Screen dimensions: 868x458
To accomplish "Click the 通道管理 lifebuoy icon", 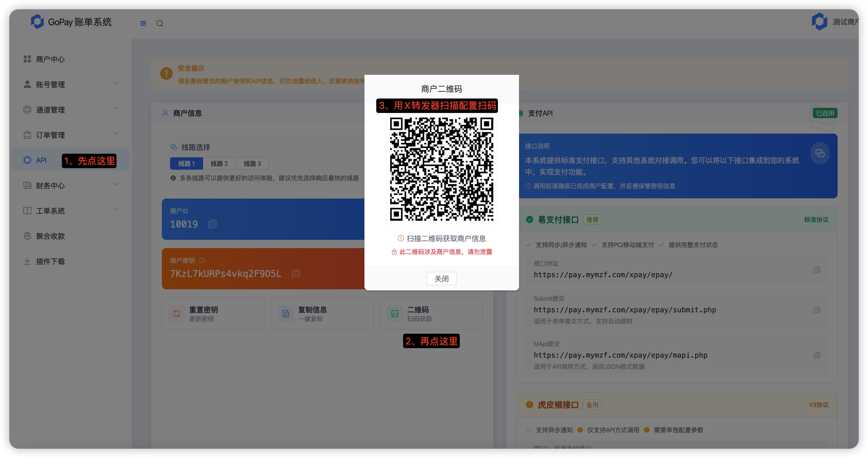I will 27,110.
